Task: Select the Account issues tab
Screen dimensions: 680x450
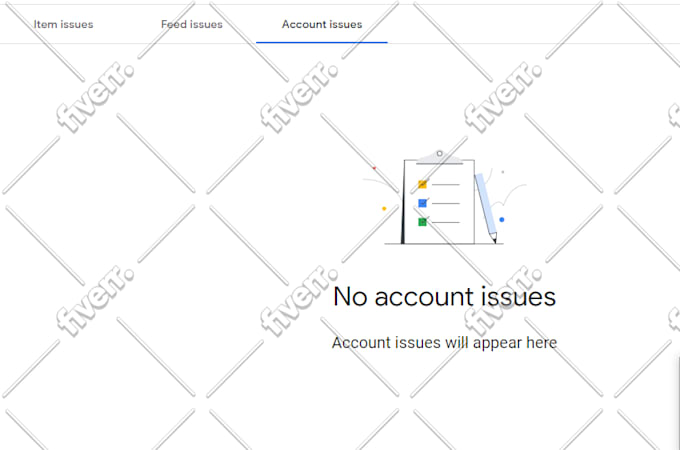Action: pos(322,24)
